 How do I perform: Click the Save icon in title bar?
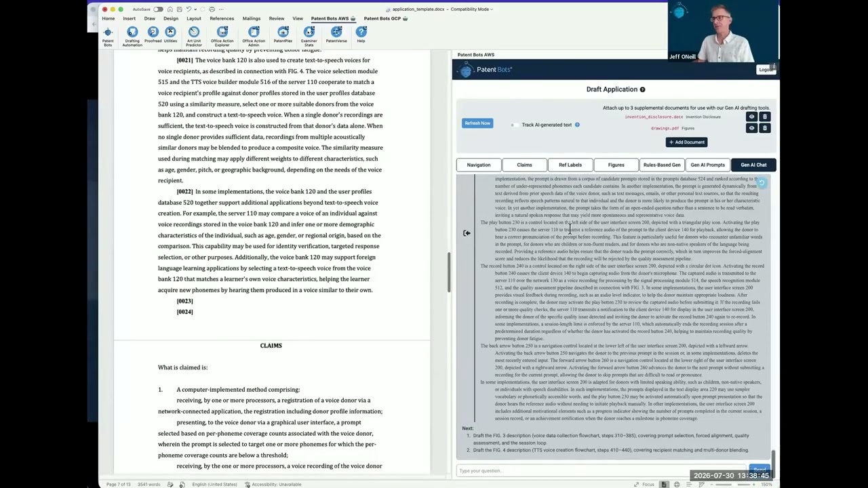(x=179, y=9)
